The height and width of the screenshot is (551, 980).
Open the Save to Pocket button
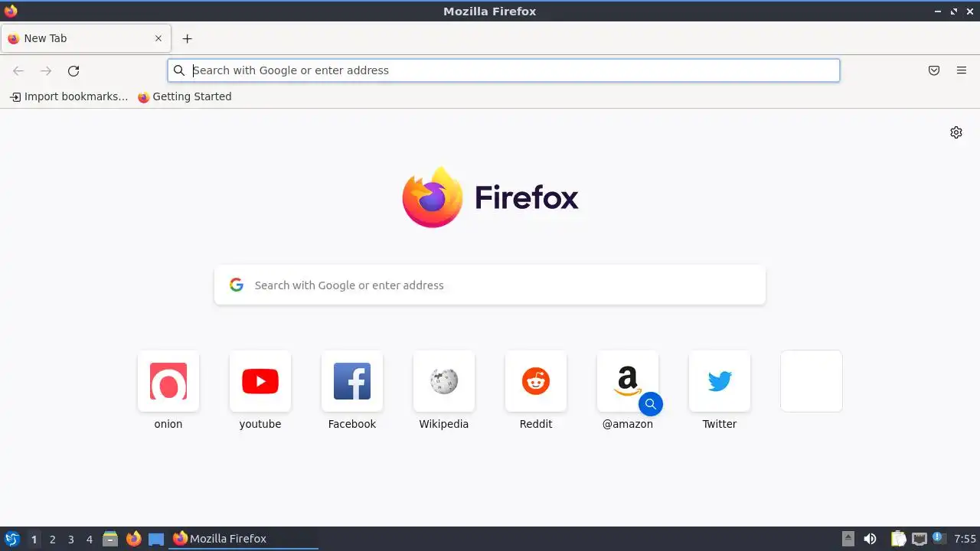[934, 70]
